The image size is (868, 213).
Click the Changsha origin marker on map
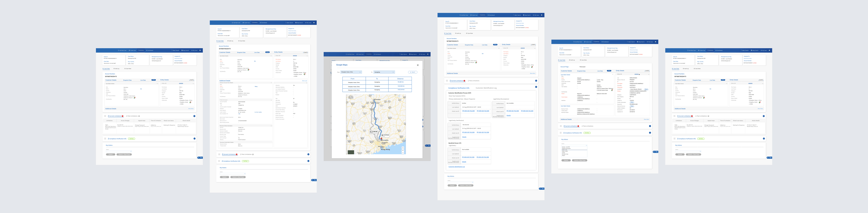tap(374, 99)
